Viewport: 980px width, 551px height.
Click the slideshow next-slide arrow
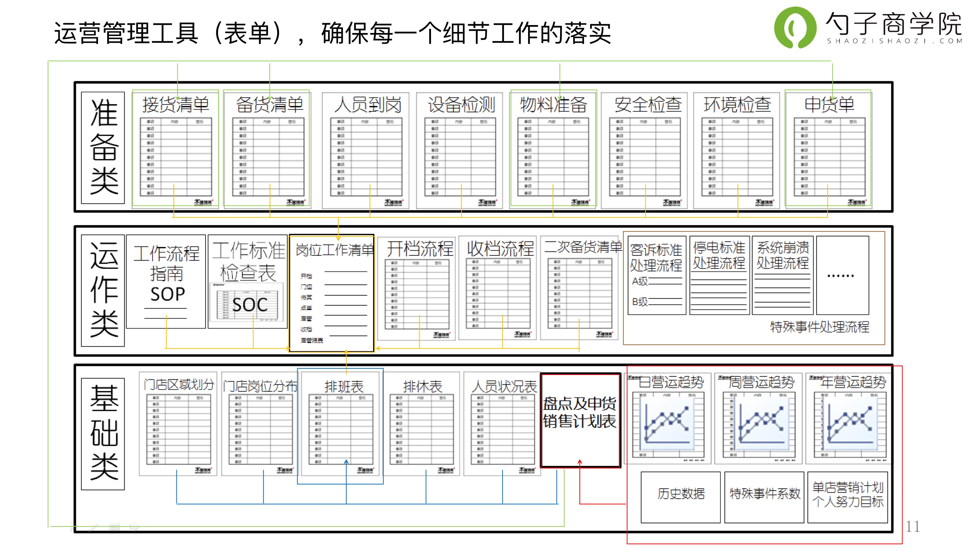click(x=135, y=527)
